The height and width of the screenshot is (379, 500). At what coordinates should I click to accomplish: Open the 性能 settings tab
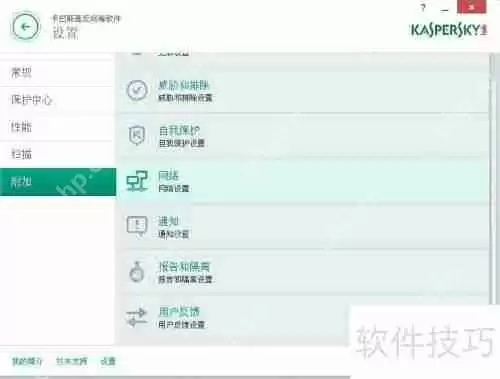click(57, 127)
